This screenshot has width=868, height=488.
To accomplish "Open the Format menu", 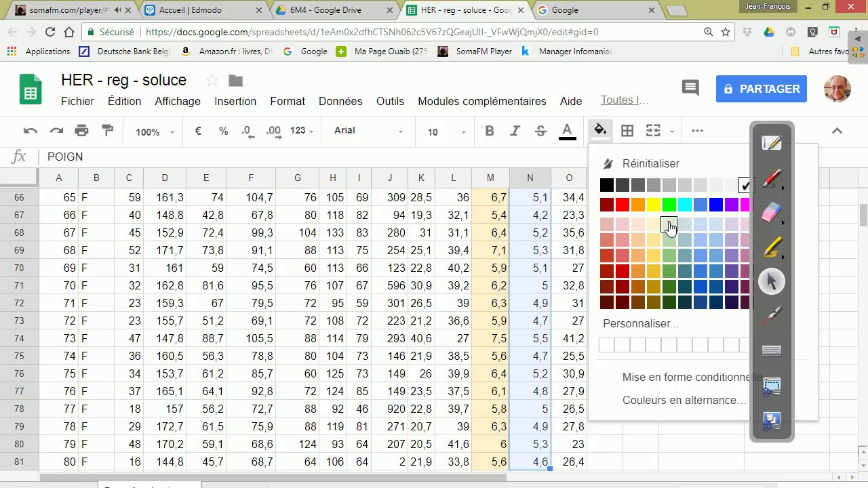I will [288, 101].
